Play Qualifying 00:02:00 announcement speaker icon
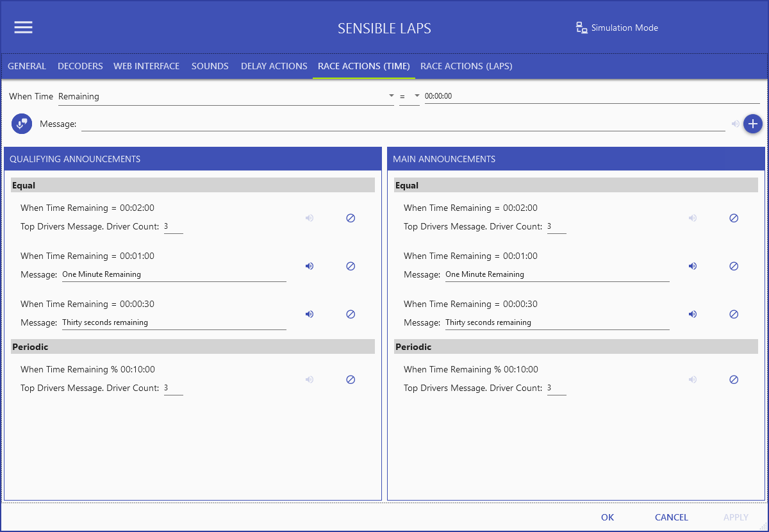The width and height of the screenshot is (769, 532). pyautogui.click(x=310, y=218)
